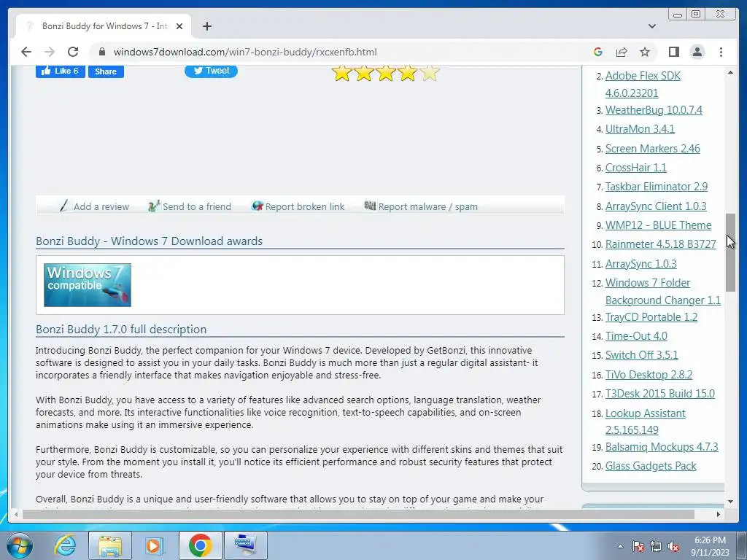The image size is (747, 560).
Task: Switch to Chrome in the taskbar
Action: tap(200, 545)
